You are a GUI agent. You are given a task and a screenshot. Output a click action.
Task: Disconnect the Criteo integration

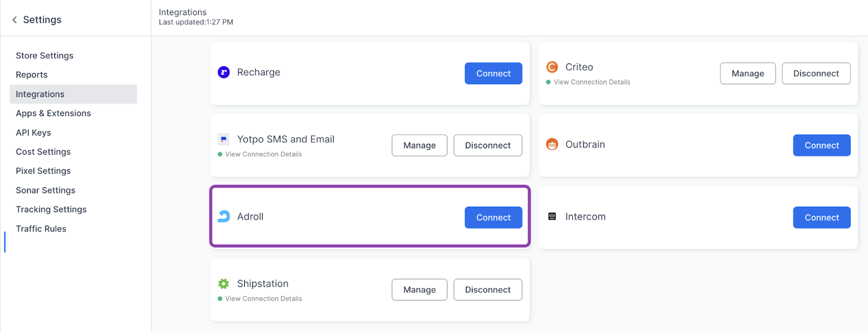click(815, 73)
